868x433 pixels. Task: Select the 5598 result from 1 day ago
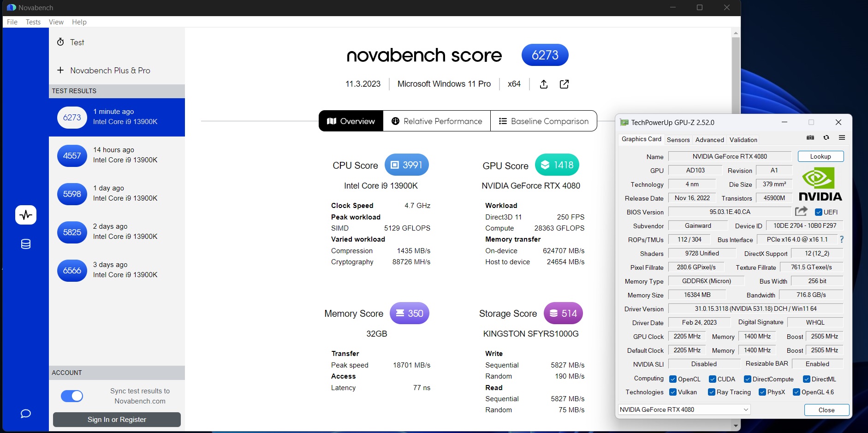coord(117,194)
